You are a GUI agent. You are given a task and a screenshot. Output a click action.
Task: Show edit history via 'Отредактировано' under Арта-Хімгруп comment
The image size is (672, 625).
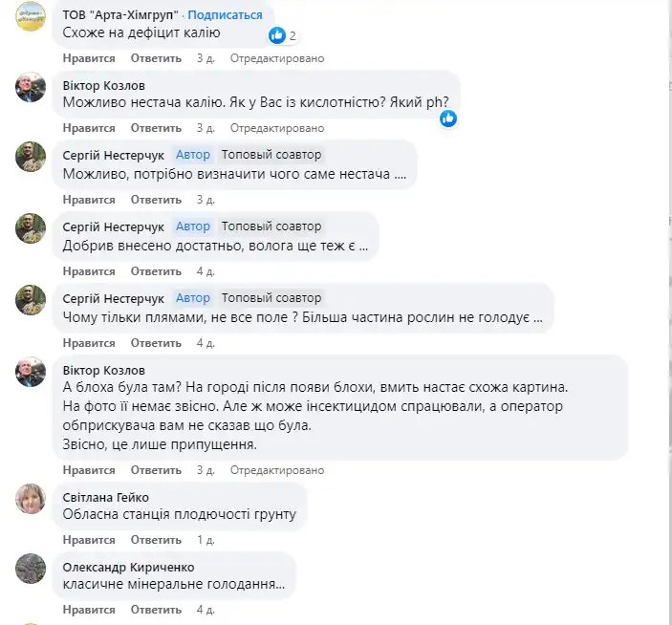(277, 58)
